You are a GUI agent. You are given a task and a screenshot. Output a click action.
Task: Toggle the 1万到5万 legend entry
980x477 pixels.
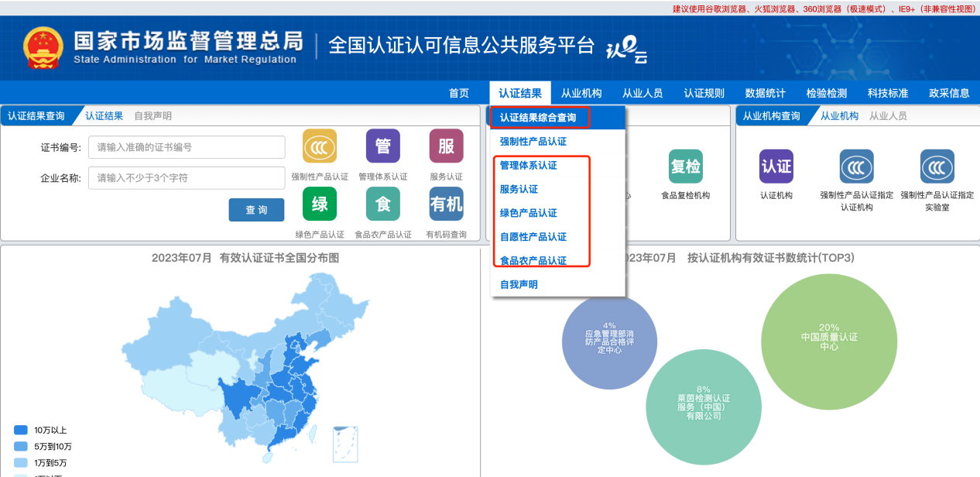tap(21, 462)
